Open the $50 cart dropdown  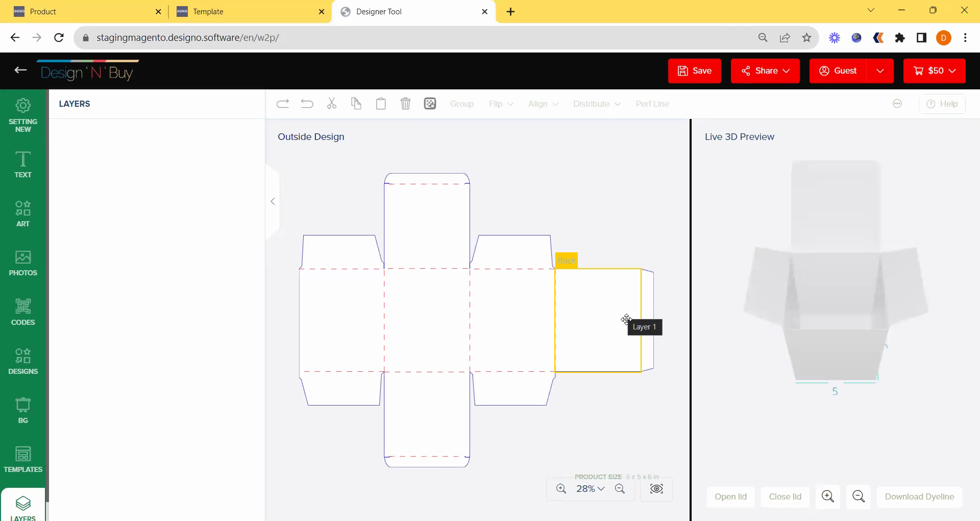pyautogui.click(x=935, y=70)
